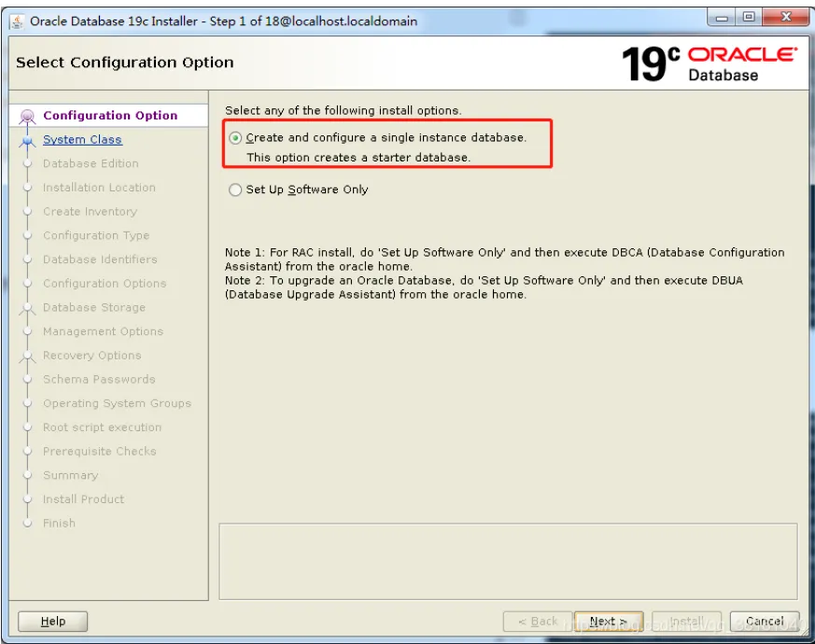815x644 pixels.
Task: Click the Configuration Type step
Action: click(x=95, y=235)
